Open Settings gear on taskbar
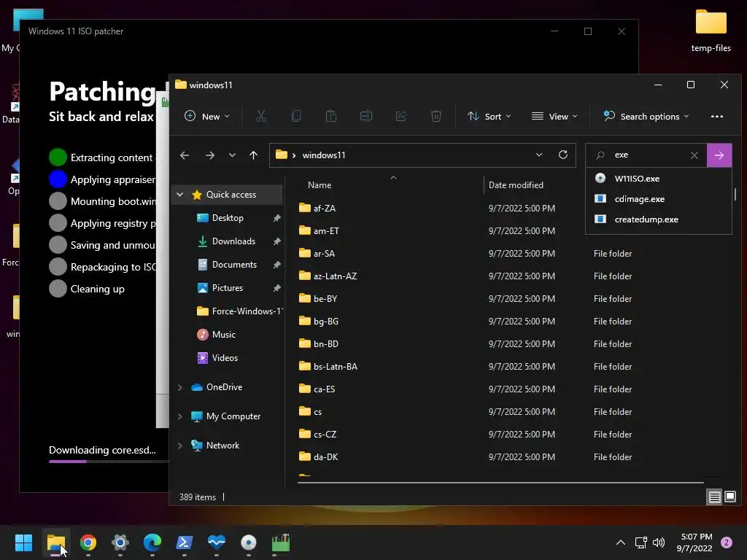Viewport: 747px width, 560px height. [120, 542]
